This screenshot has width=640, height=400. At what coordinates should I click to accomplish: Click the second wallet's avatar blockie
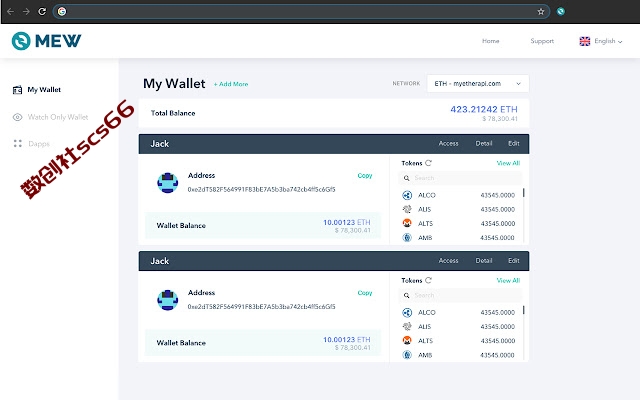(168, 300)
